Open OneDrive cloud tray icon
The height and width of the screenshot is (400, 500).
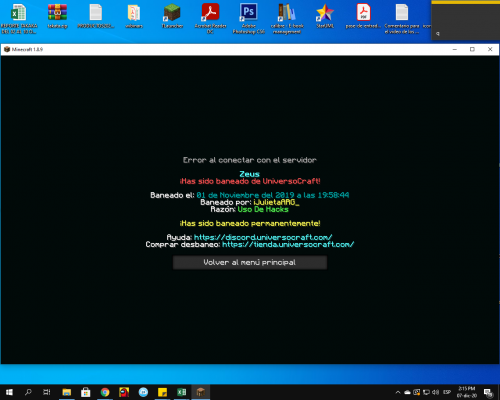pos(407,392)
